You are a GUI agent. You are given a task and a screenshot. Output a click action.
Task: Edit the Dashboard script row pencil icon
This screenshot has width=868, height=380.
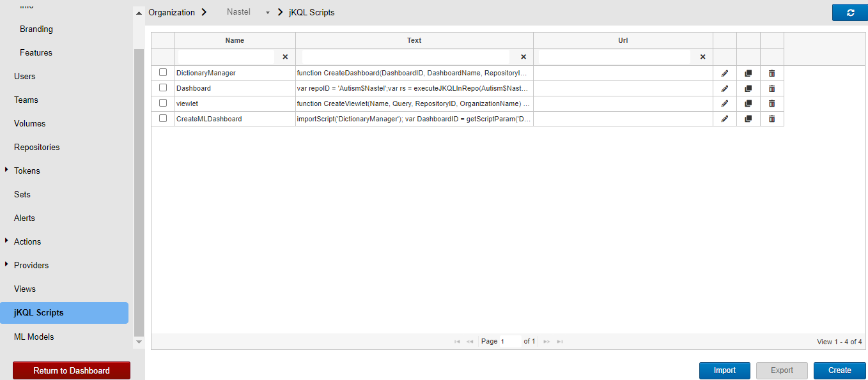click(724, 89)
